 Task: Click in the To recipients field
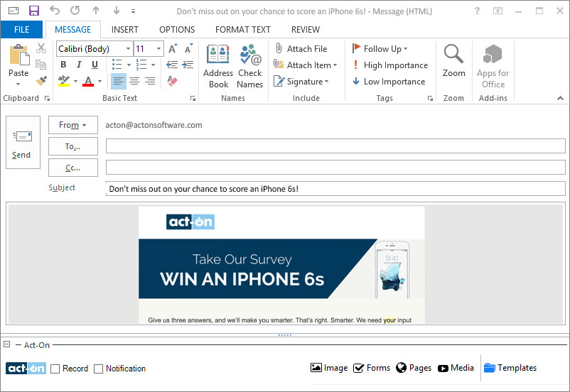point(335,146)
